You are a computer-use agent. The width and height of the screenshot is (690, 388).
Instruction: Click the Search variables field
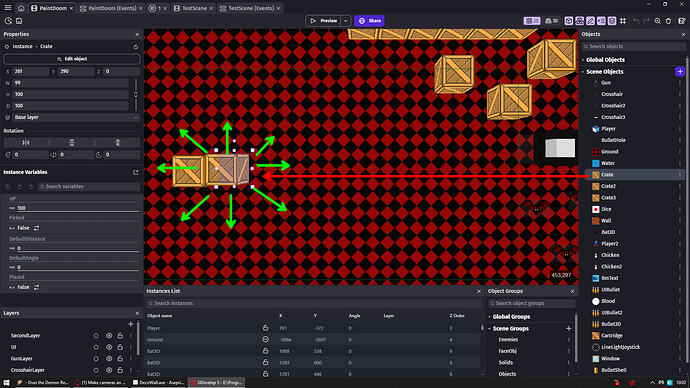(89, 187)
